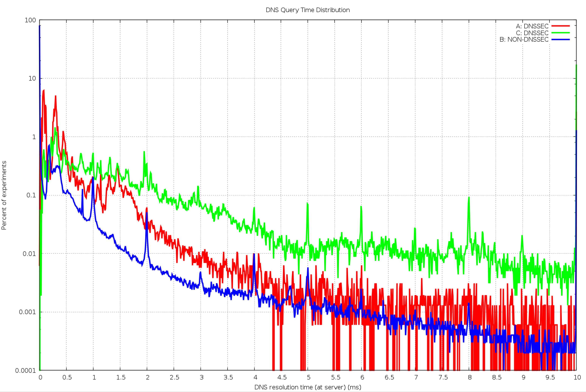Click the x-axis tick label 5
586x392 pixels.
coord(309,377)
